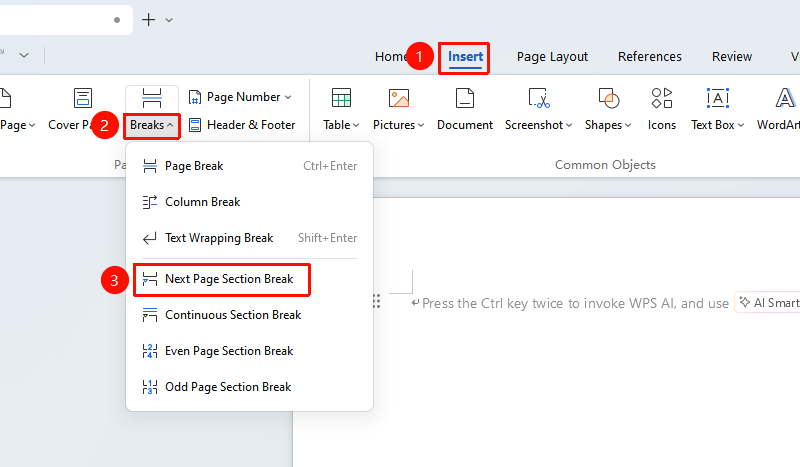Screen dimensions: 800x467
Task: Switch to the Page Layout tab
Action: tap(552, 57)
